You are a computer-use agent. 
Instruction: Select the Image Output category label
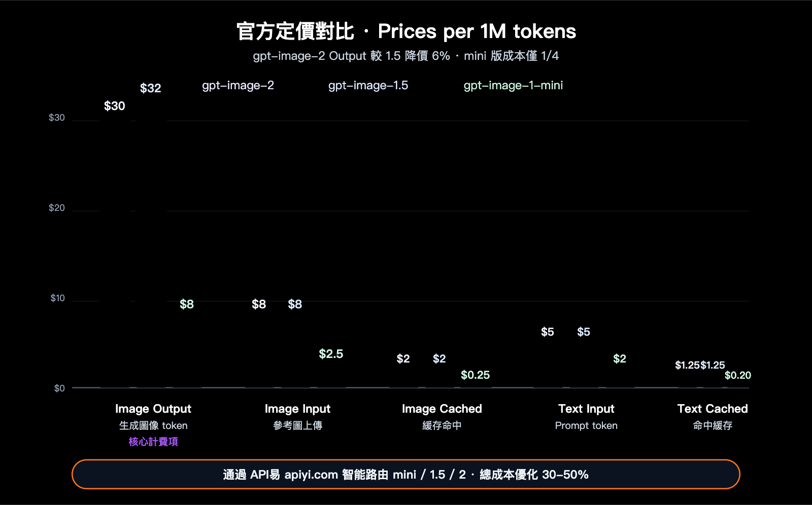(153, 409)
